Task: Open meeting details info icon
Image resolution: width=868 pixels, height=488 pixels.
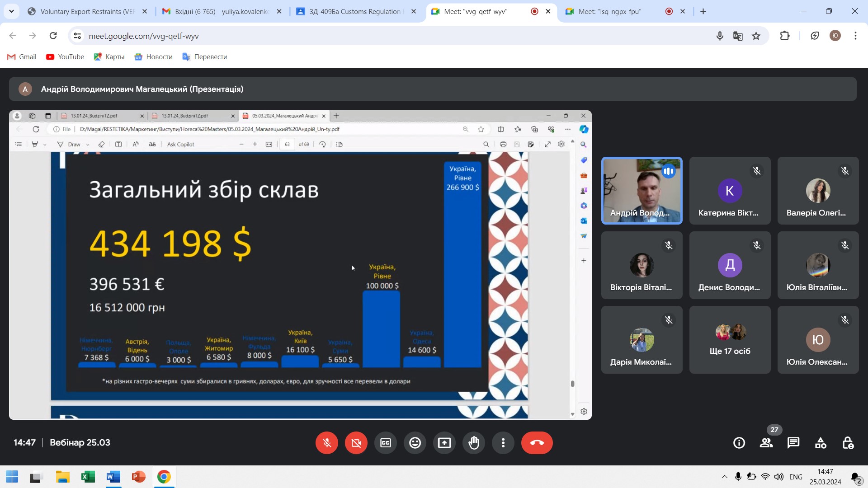Action: 739,443
